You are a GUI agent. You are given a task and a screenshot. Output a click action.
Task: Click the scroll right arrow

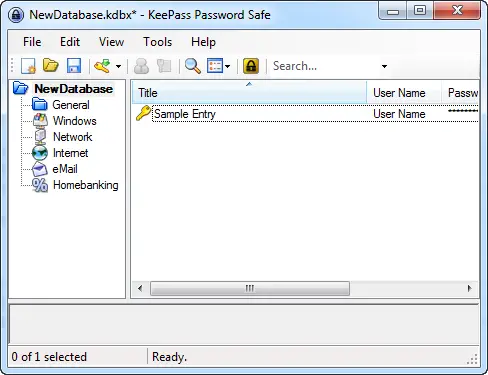pyautogui.click(x=469, y=288)
